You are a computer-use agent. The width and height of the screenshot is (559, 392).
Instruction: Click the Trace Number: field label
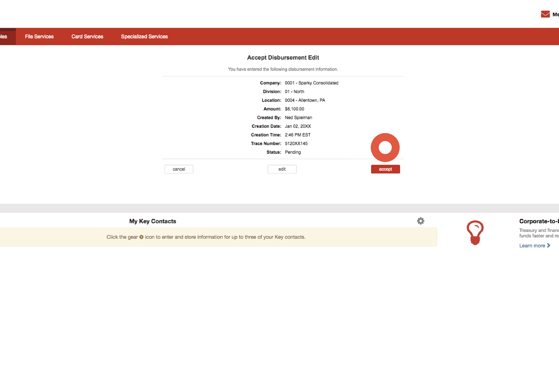(x=266, y=144)
